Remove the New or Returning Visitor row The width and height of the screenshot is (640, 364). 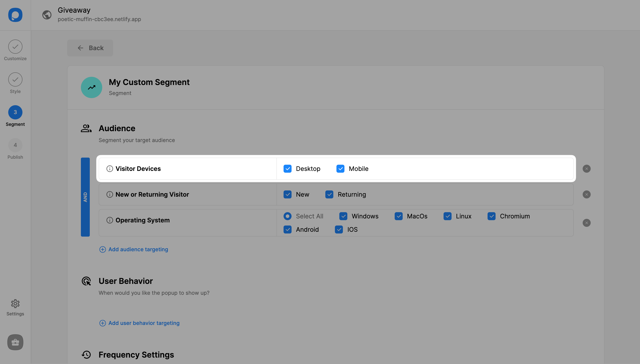(586, 194)
